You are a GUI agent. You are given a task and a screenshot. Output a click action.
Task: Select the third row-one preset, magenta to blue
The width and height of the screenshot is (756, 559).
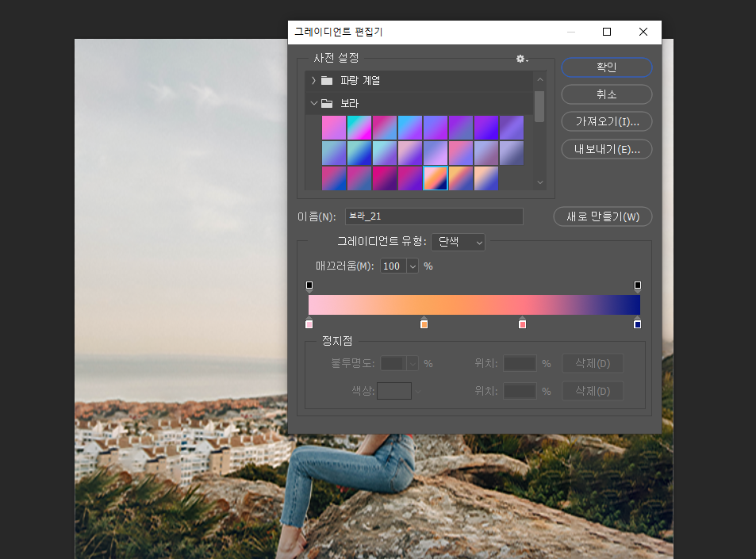pyautogui.click(x=384, y=128)
